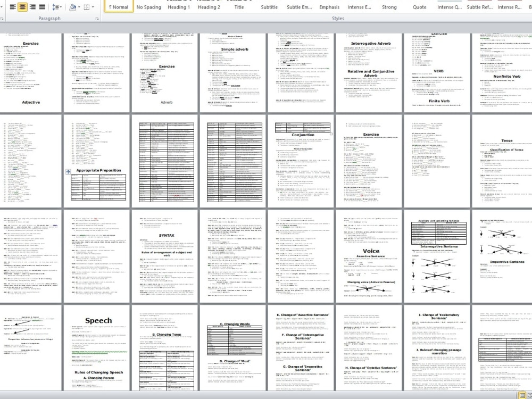Image resolution: width=532 pixels, height=399 pixels.
Task: Switch to Print Layout view in status bar
Action: [522, 396]
